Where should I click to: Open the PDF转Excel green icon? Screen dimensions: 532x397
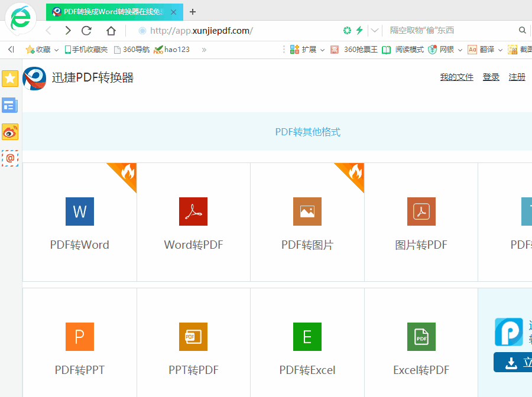point(307,337)
